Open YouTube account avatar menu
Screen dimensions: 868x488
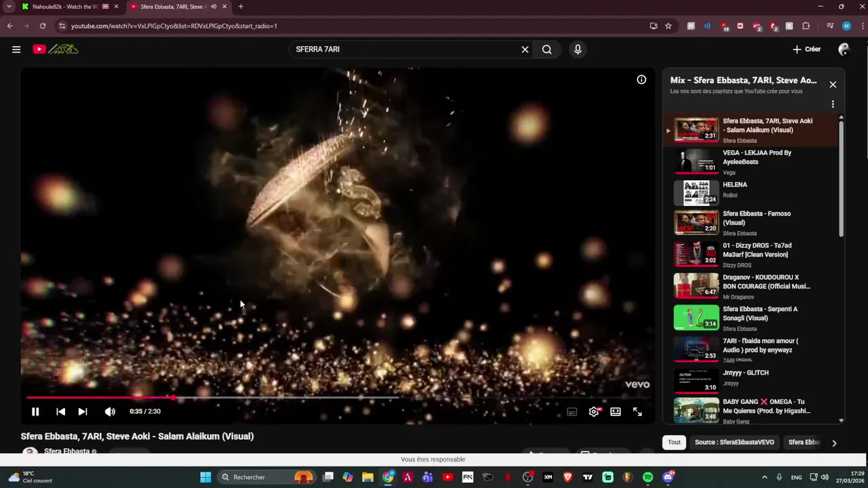click(844, 49)
